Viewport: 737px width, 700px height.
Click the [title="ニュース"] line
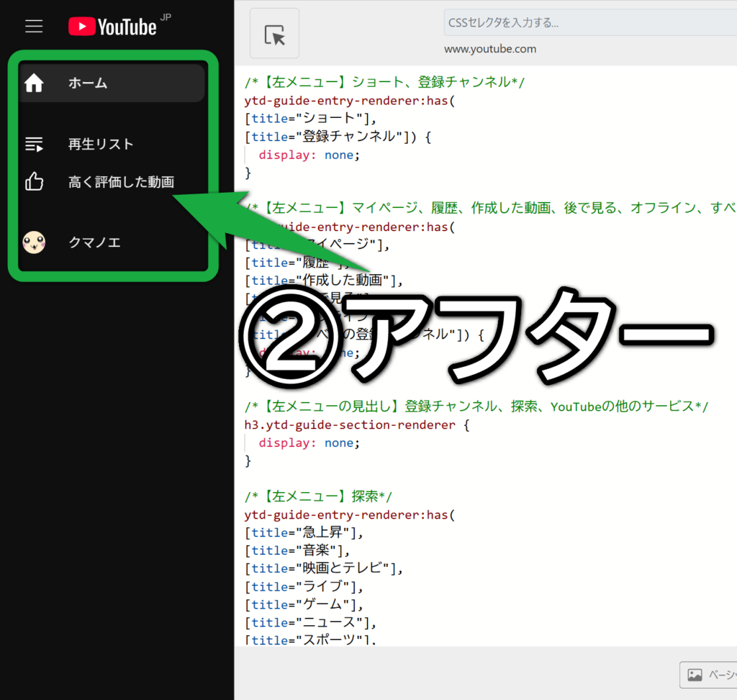(310, 623)
